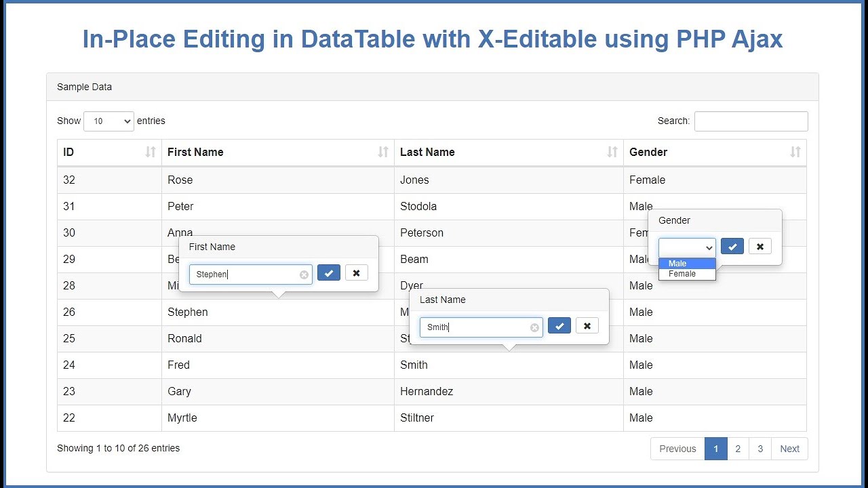
Task: Select Male option in Gender list
Action: click(x=677, y=264)
